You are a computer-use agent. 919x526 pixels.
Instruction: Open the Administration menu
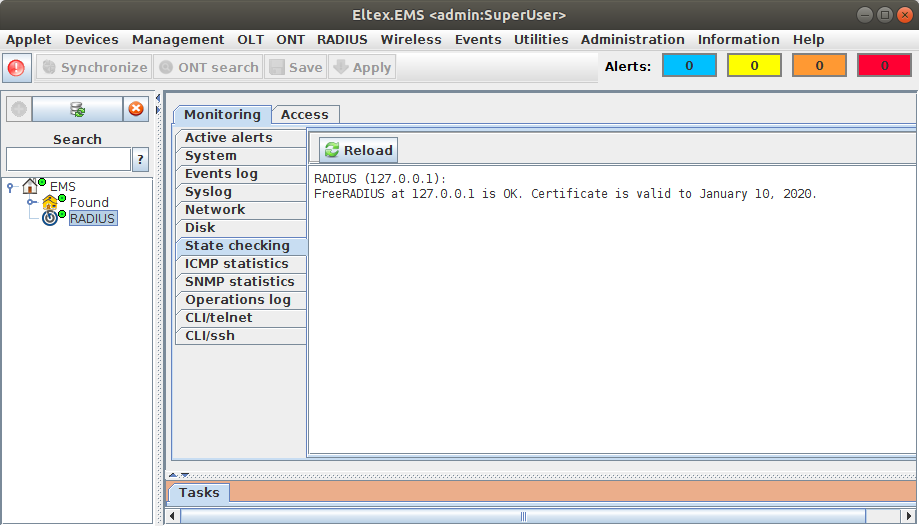coord(632,39)
